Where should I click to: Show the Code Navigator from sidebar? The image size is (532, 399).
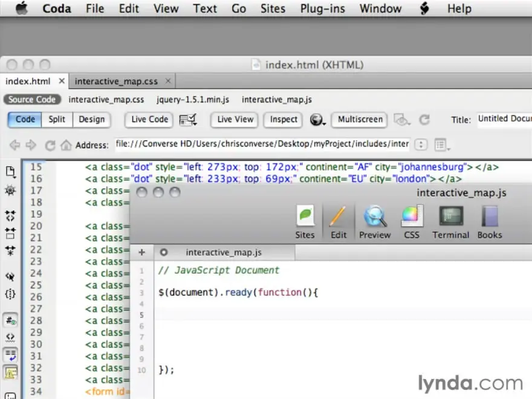coord(10,190)
